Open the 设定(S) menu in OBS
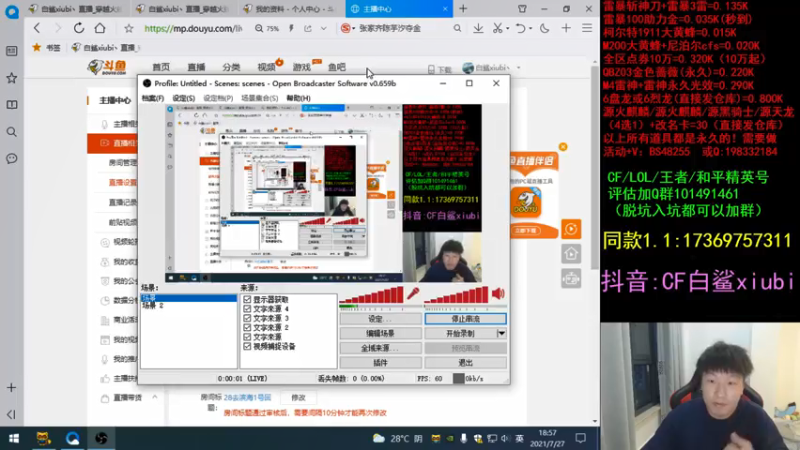This screenshot has width=800, height=450. point(184,98)
